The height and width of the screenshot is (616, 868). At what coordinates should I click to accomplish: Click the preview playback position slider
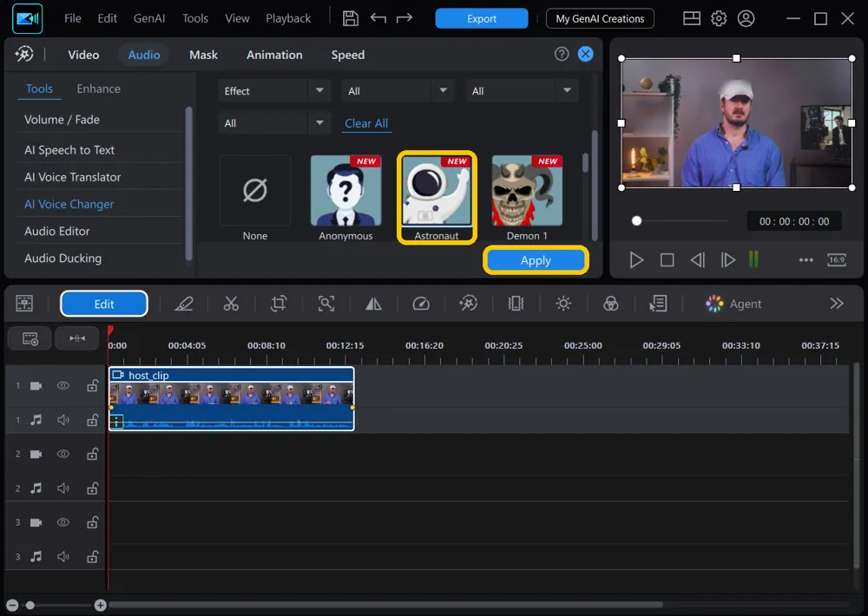pyautogui.click(x=636, y=221)
